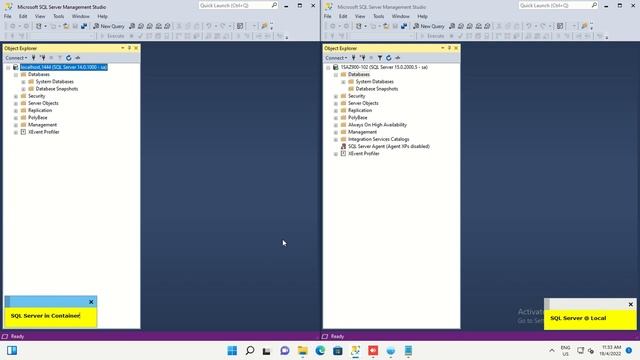Screen dimensions: 640x360
Task: Open Windows Start menu on taskbar
Action: pyautogui.click(x=232, y=351)
